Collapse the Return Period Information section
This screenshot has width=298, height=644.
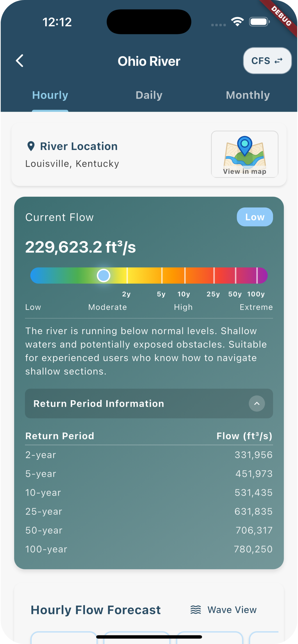coord(149,403)
